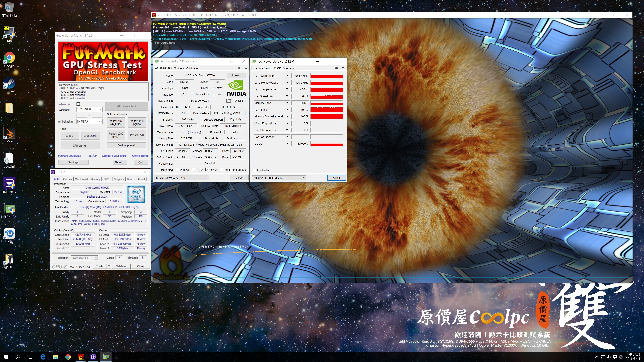Expand the Memory Used sensor dropdown
The width and height of the screenshot is (644, 362).
pyautogui.click(x=287, y=103)
